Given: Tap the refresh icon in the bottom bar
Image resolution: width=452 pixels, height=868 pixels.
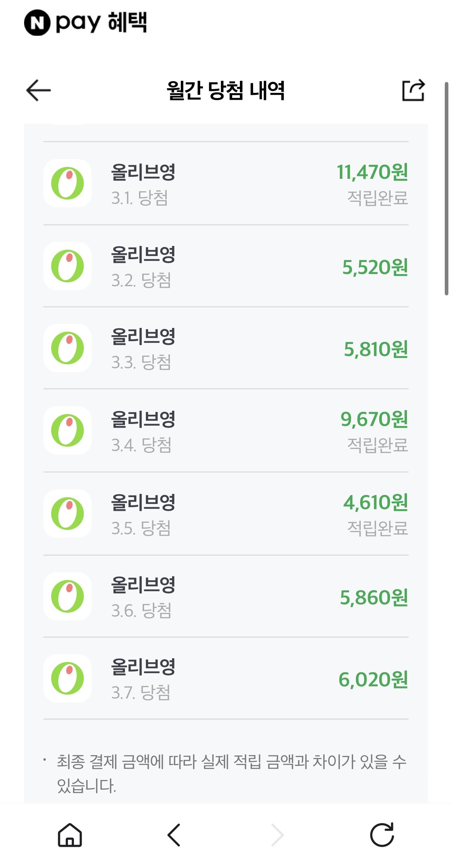Looking at the screenshot, I should (x=382, y=835).
